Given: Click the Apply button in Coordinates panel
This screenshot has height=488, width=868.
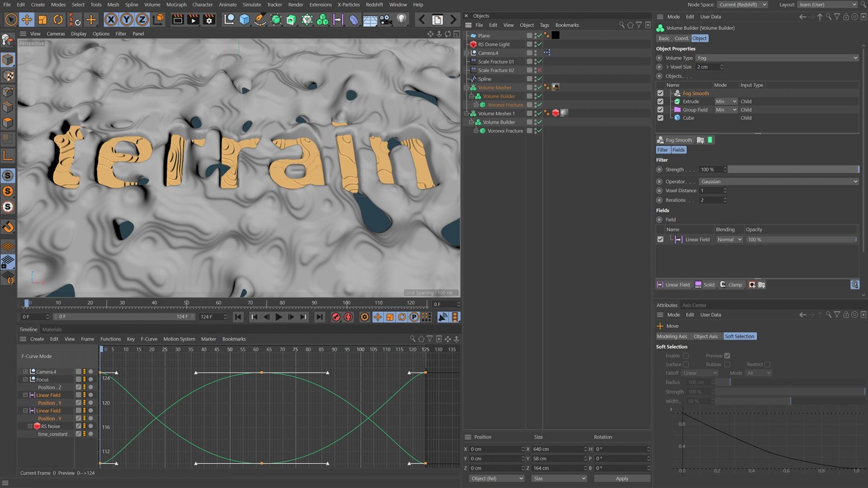Looking at the screenshot, I should pyautogui.click(x=622, y=478).
